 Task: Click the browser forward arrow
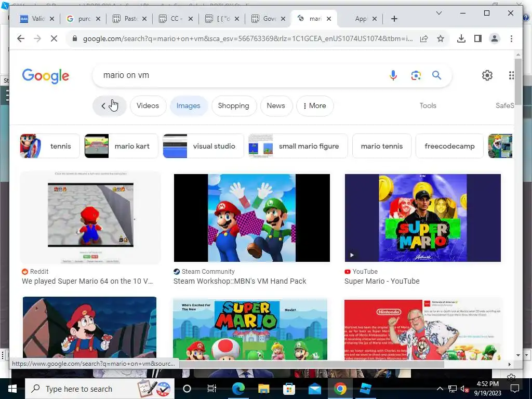click(x=37, y=38)
